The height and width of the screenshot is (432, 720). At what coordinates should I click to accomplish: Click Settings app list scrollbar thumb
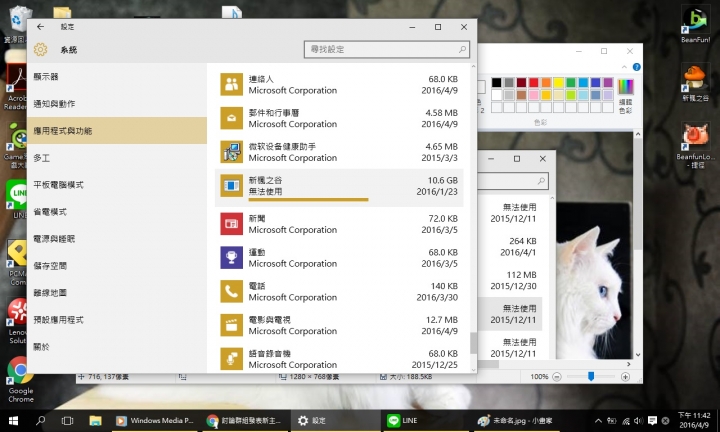coord(473,343)
